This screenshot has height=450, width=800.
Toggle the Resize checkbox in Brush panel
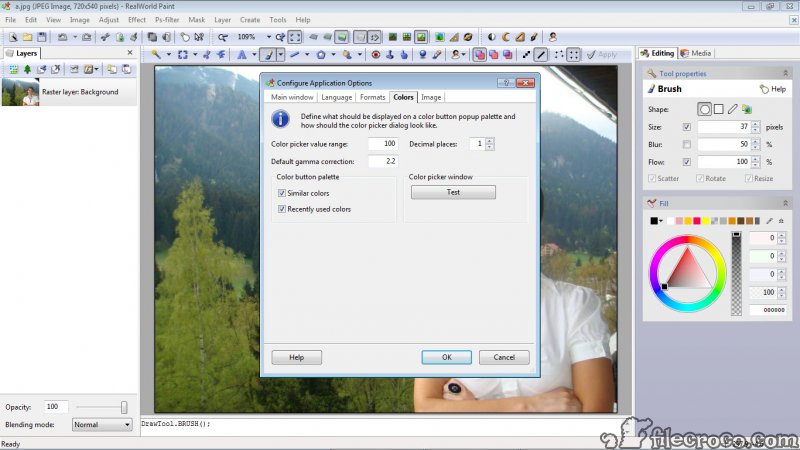pyautogui.click(x=748, y=178)
